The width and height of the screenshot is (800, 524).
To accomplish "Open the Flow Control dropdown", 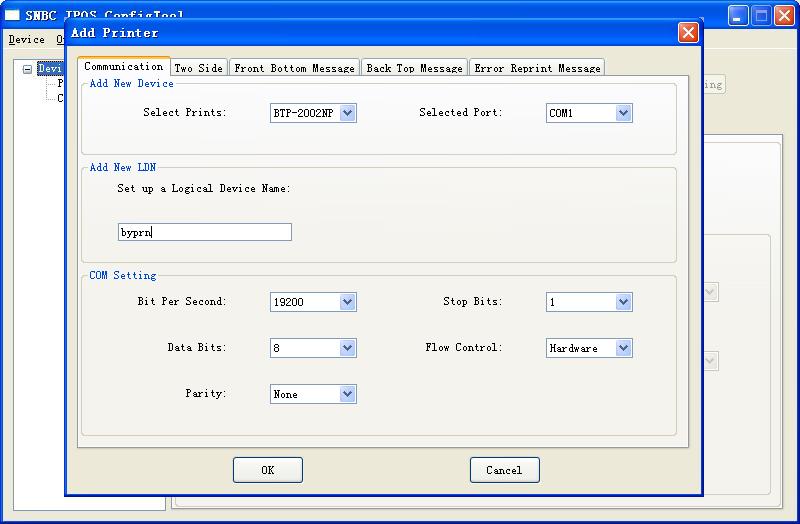I will point(589,347).
